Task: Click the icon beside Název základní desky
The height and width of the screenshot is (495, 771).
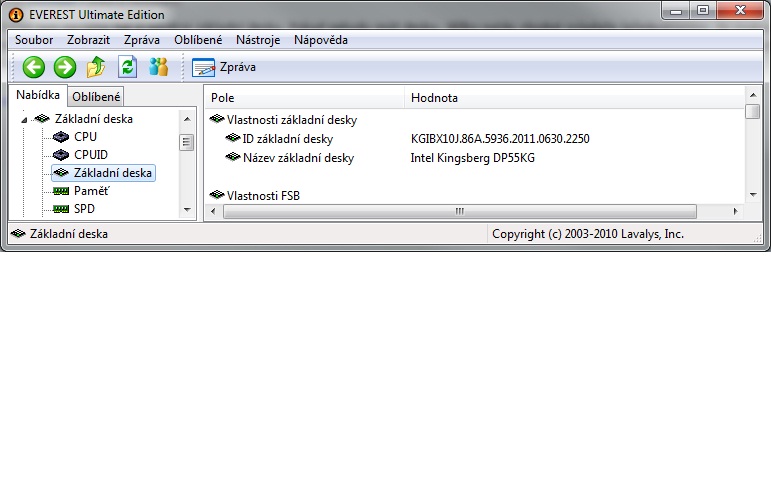Action: [x=233, y=157]
